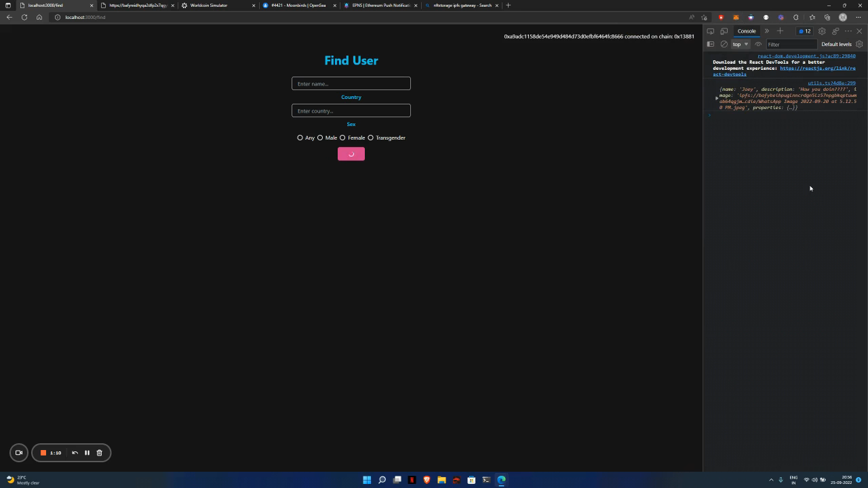Screen dimensions: 868x488
Task: Focus the console Filter field
Action: click(x=791, y=44)
